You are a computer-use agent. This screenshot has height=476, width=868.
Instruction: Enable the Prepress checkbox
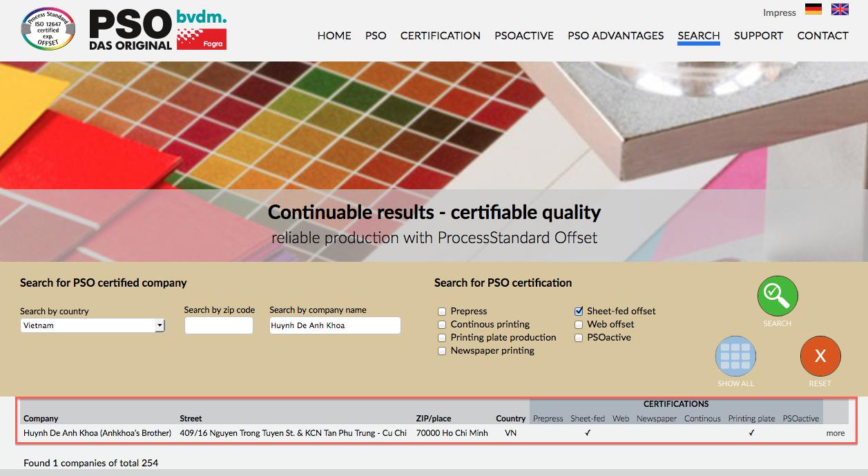pyautogui.click(x=442, y=312)
